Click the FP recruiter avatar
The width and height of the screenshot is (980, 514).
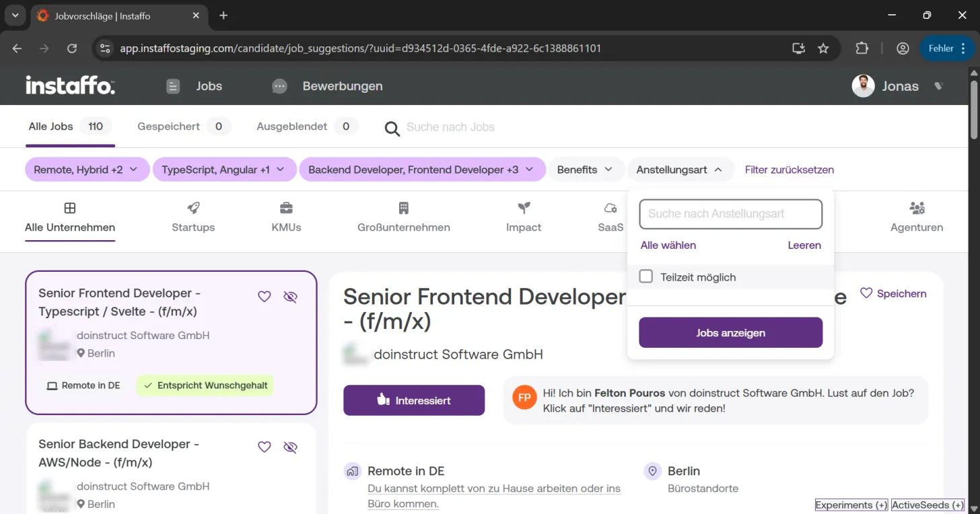(524, 398)
